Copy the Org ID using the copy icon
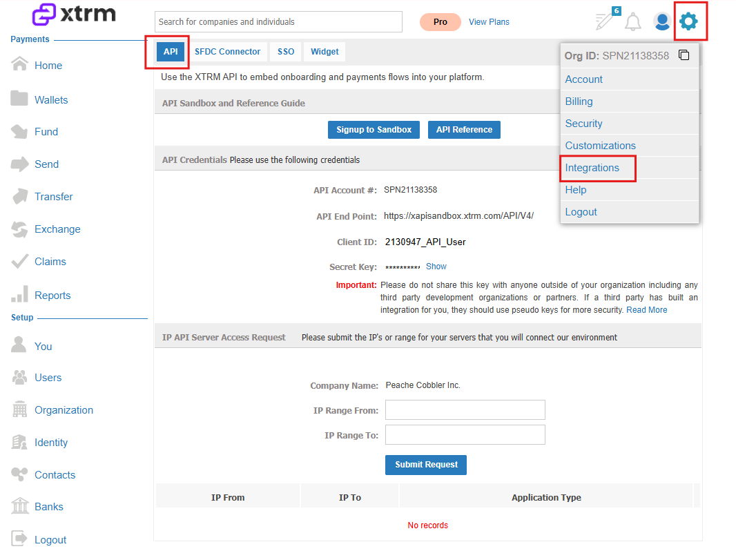 pyautogui.click(x=684, y=55)
